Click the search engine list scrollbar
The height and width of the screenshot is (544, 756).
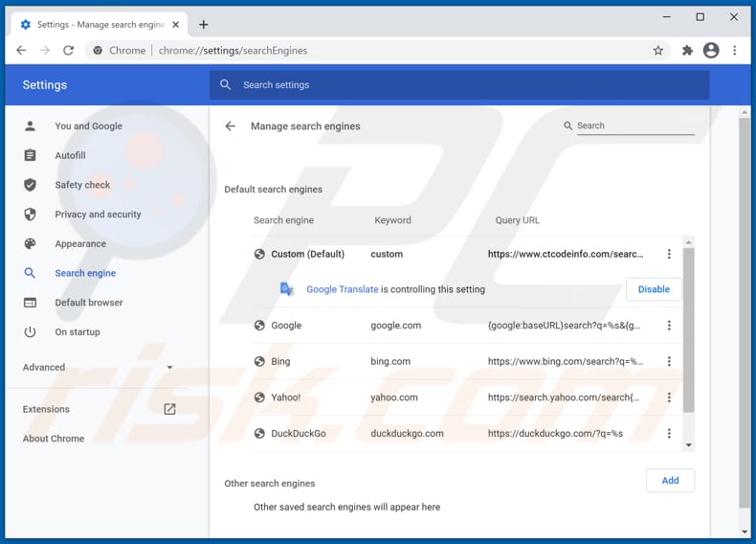[688, 330]
